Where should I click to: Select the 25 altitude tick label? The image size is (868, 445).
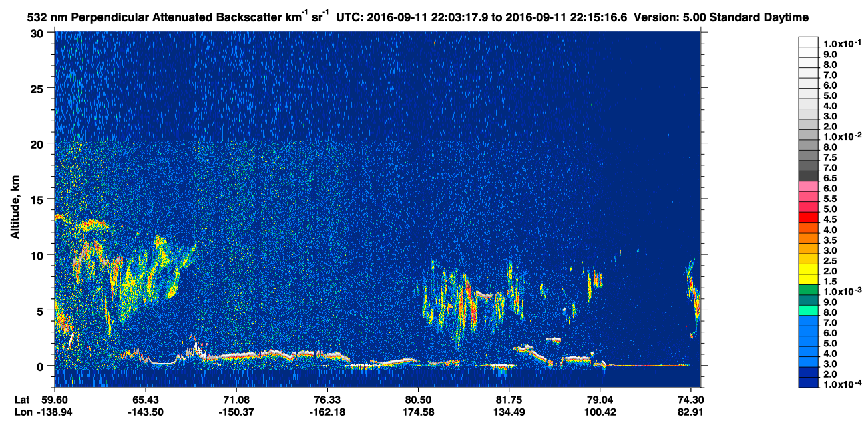37,89
